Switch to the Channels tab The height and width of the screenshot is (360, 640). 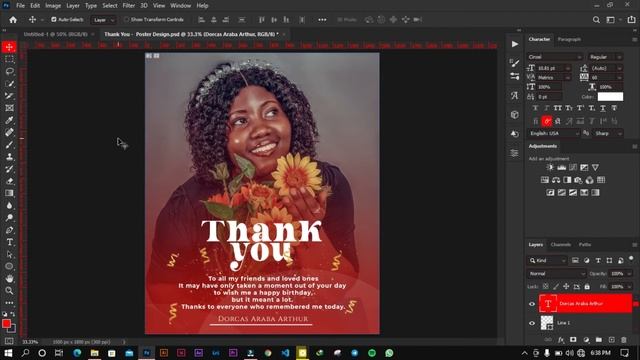click(560, 244)
